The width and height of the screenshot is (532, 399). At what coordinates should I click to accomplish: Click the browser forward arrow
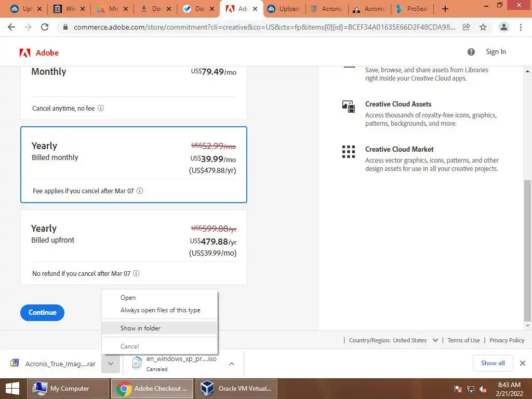click(28, 27)
